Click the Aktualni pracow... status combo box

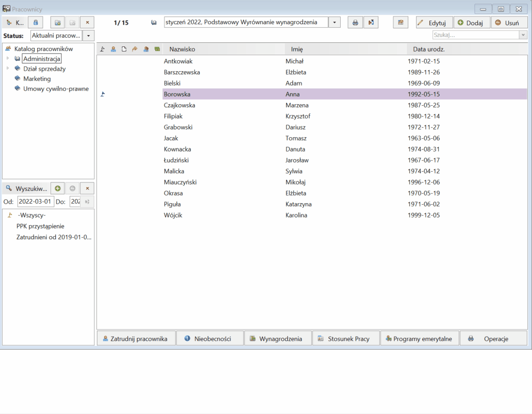point(56,36)
